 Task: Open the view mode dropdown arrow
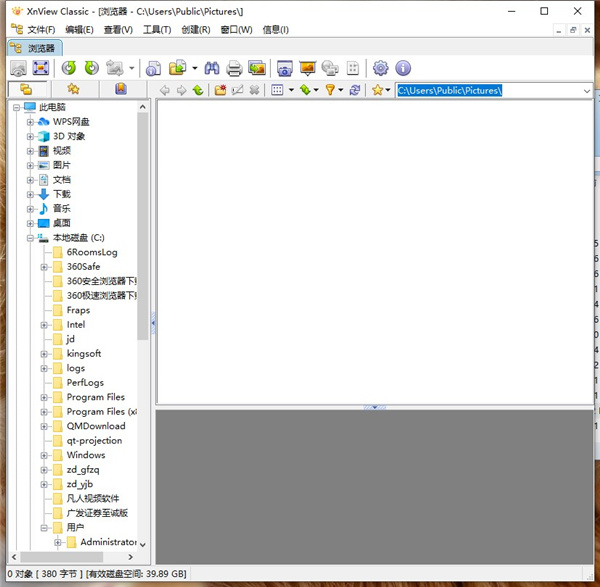291,90
